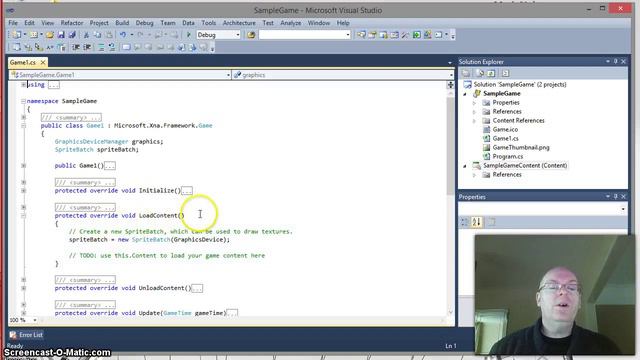The image size is (640, 360).
Task: Click Solution Explorer's Properties toolbar icon
Action: (x=466, y=73)
